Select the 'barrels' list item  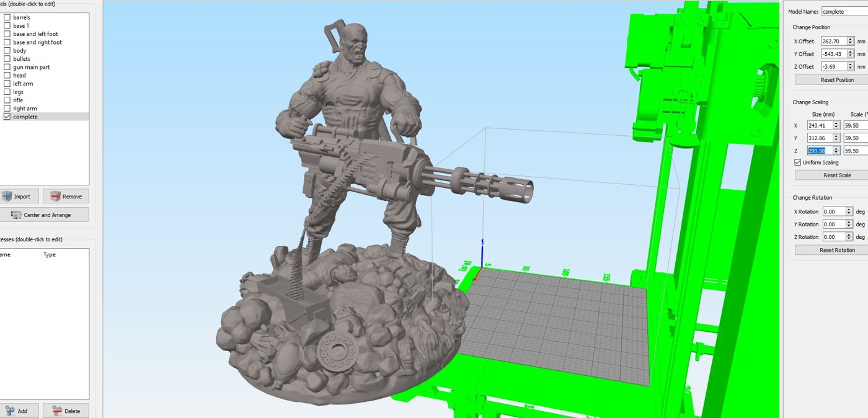point(45,17)
